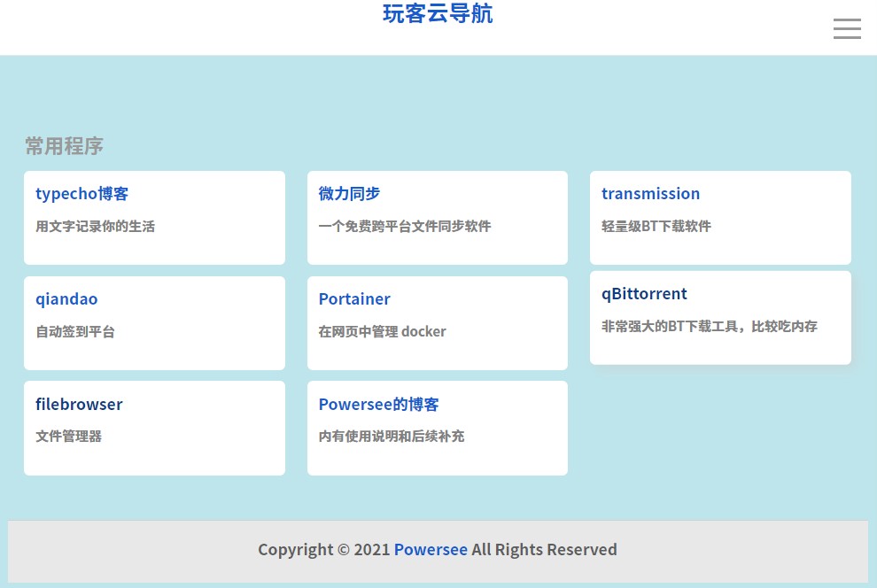877x588 pixels.
Task: Click the 常用程序 section heading
Action: [x=65, y=146]
